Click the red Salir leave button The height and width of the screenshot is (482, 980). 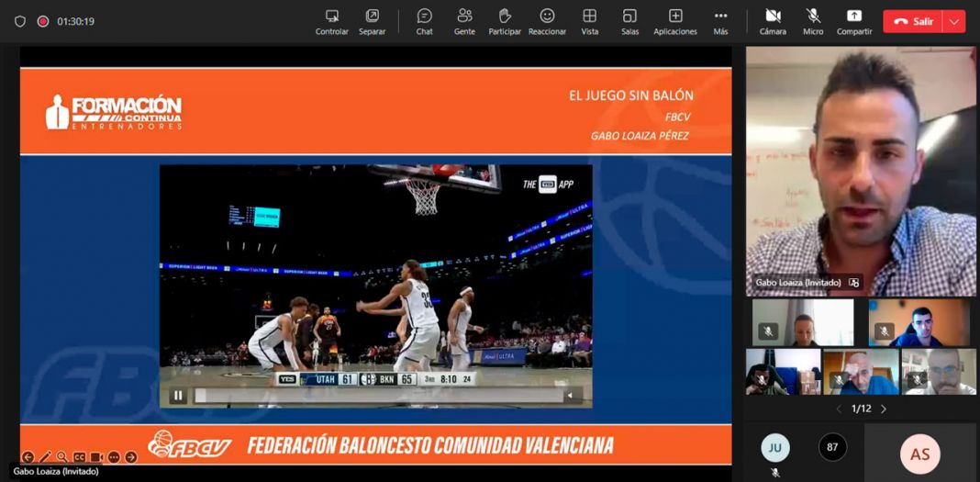912,21
